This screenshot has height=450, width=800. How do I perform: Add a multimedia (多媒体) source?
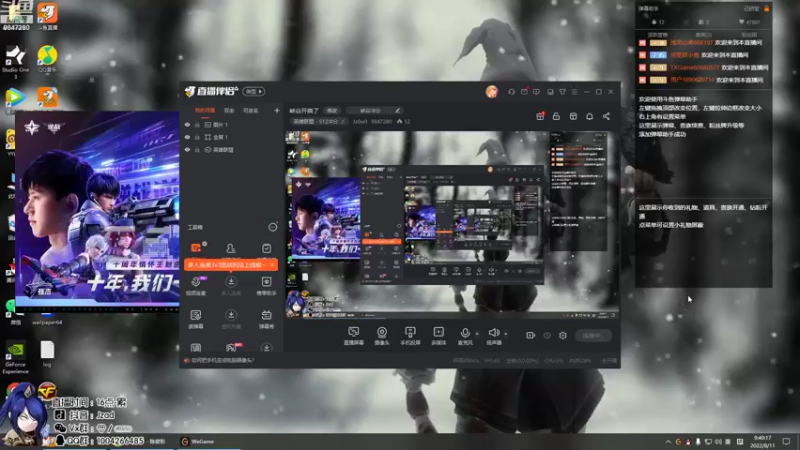tap(438, 336)
